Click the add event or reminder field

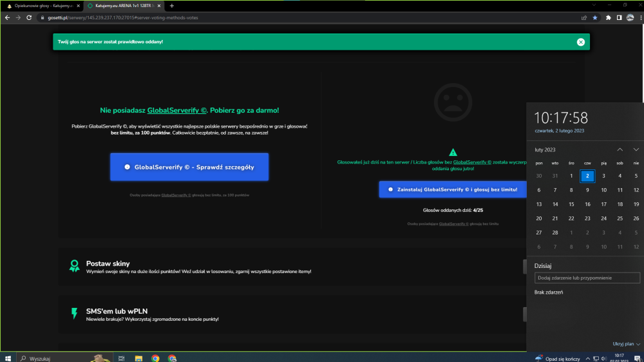587,278
